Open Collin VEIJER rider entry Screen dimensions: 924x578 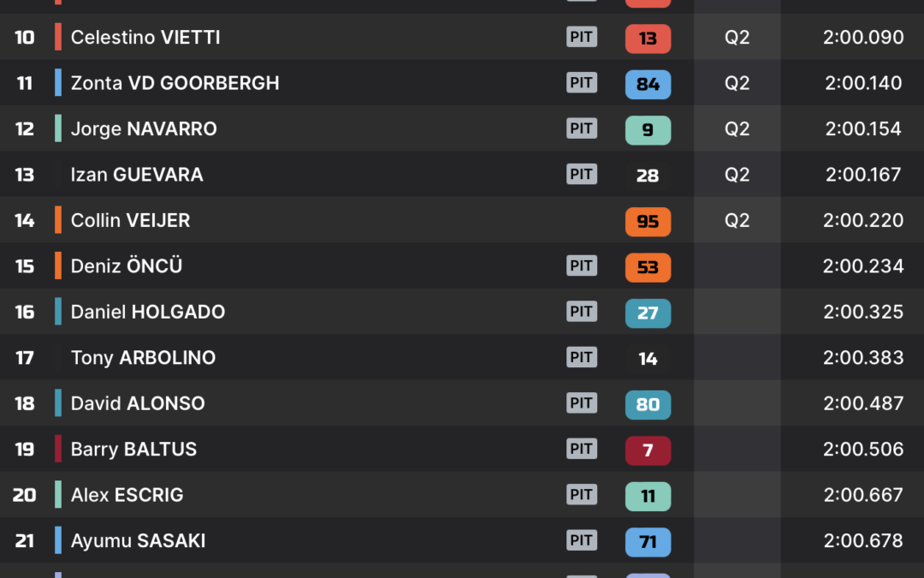(x=130, y=220)
